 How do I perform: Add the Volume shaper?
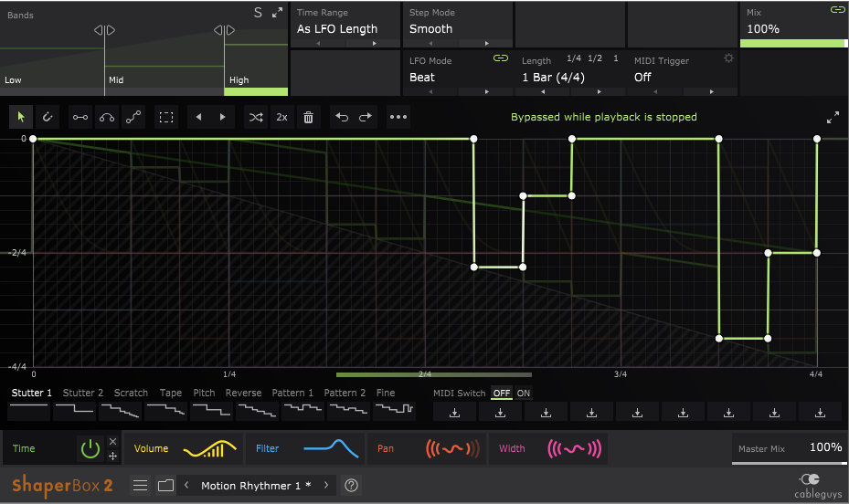[184, 449]
